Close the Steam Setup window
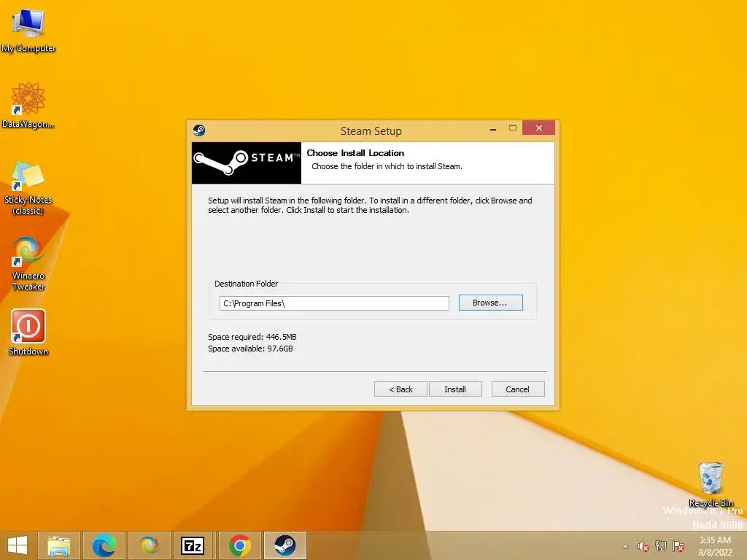 coord(539,128)
